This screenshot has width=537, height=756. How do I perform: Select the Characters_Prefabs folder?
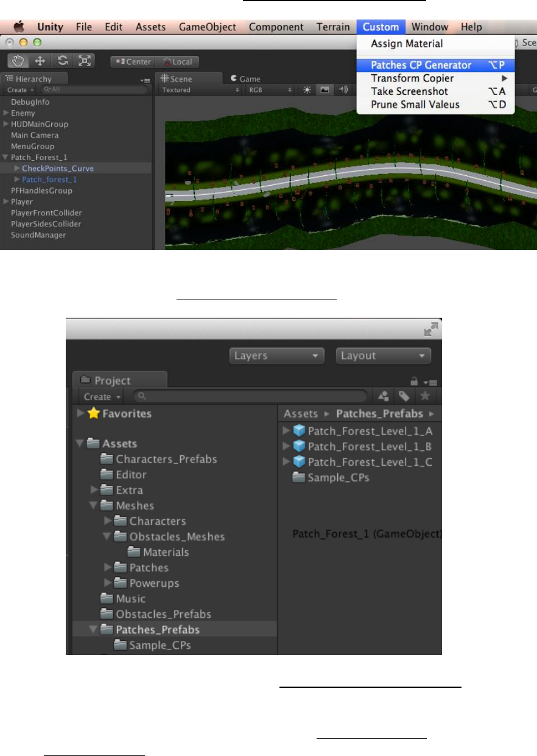(x=158, y=459)
